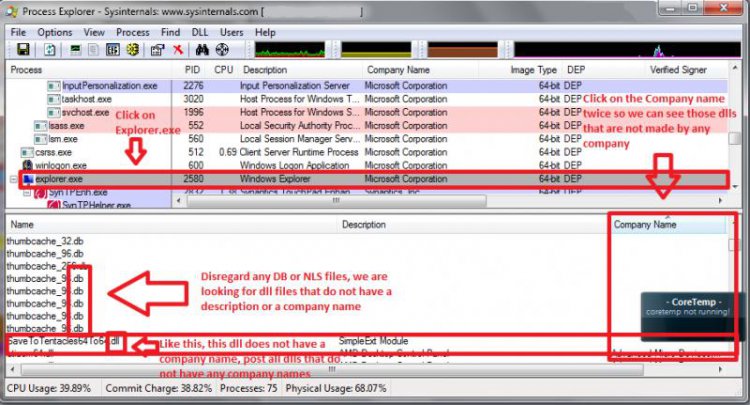Sort by the PID column header
This screenshot has width=750, height=405.
[192, 70]
